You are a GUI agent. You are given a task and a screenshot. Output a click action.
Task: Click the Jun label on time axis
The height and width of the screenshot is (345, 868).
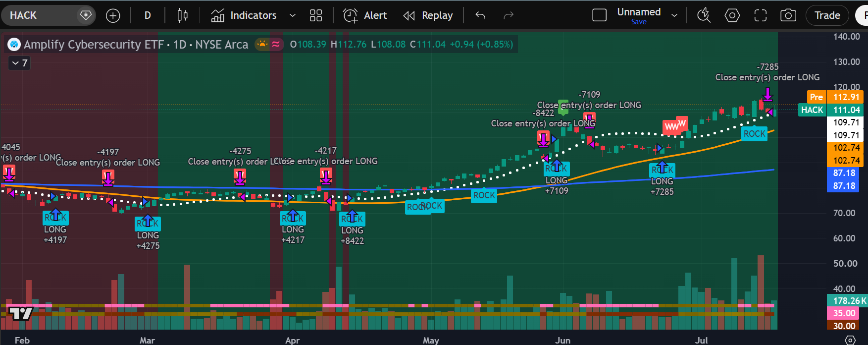563,340
